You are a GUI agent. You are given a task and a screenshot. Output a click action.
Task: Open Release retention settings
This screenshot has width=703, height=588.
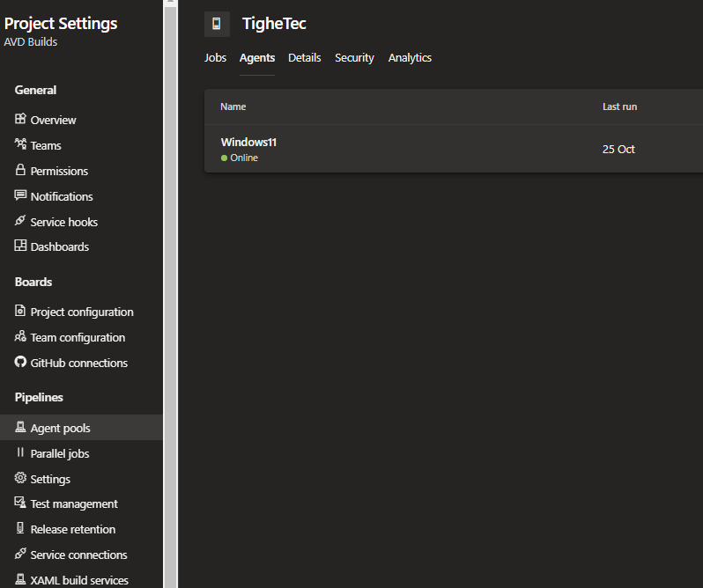72,529
